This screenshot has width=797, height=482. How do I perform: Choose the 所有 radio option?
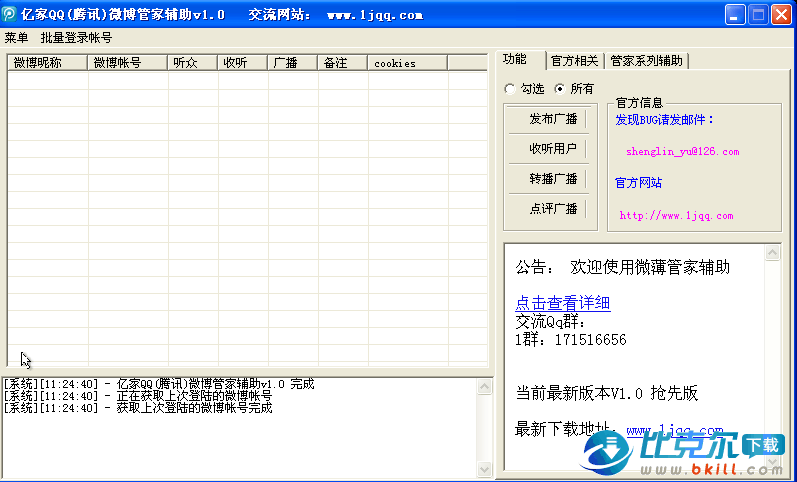coord(559,88)
